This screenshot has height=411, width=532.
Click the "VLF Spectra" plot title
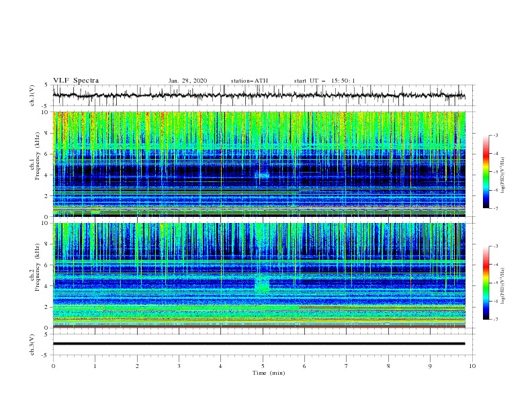76,81
